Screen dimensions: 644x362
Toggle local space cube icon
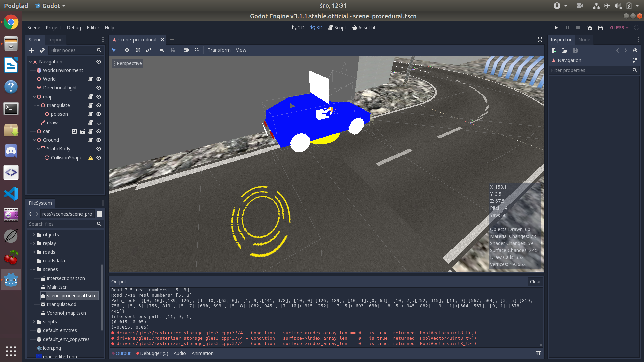[186, 50]
